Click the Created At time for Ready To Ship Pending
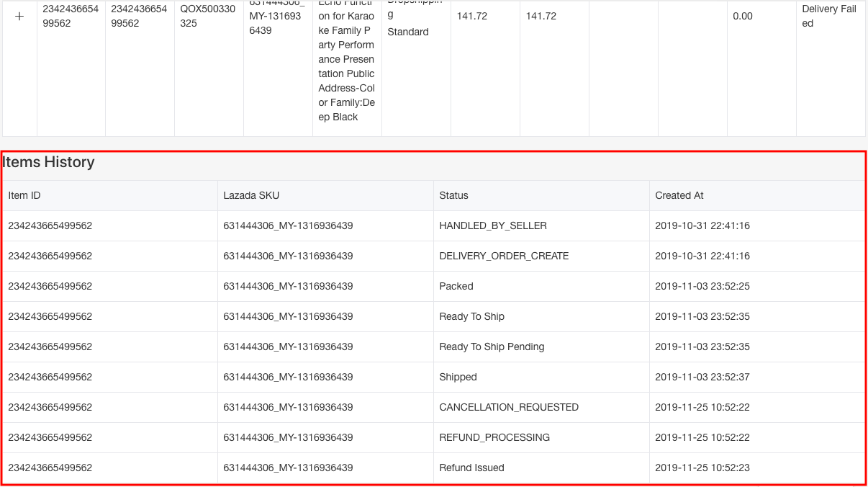The width and height of the screenshot is (868, 487). [x=702, y=347]
